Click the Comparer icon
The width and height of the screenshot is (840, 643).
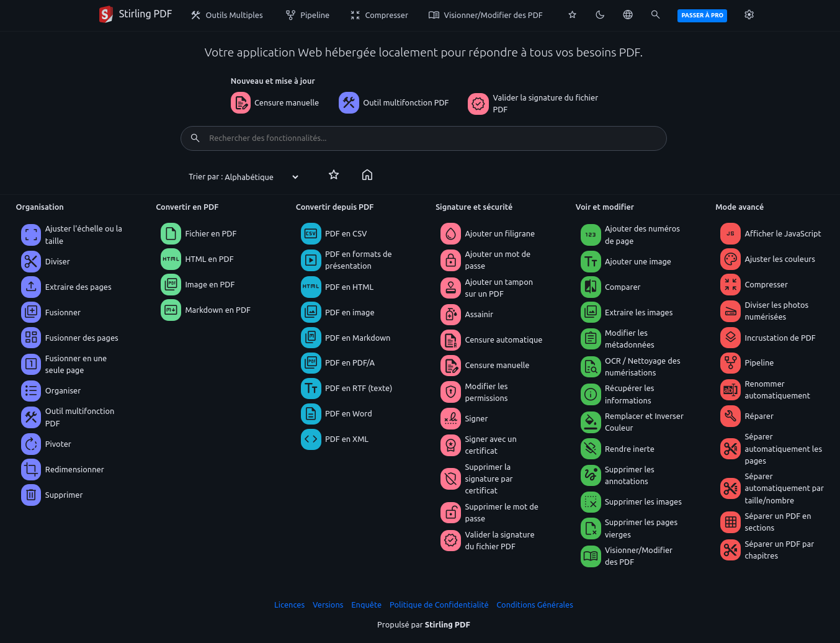[x=591, y=287]
